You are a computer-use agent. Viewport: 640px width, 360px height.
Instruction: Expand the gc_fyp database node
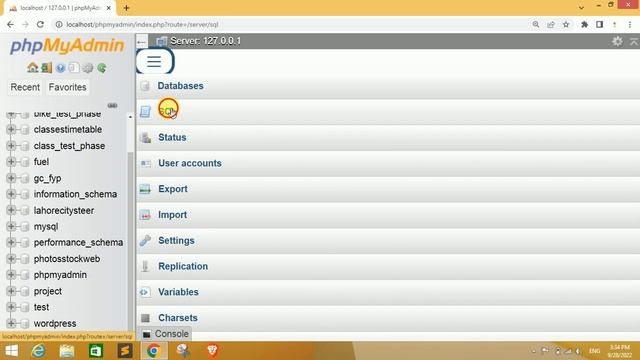tap(11, 178)
